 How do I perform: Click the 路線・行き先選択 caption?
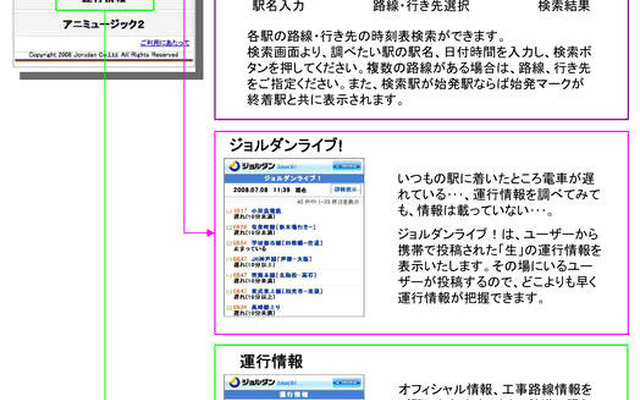tap(421, 6)
